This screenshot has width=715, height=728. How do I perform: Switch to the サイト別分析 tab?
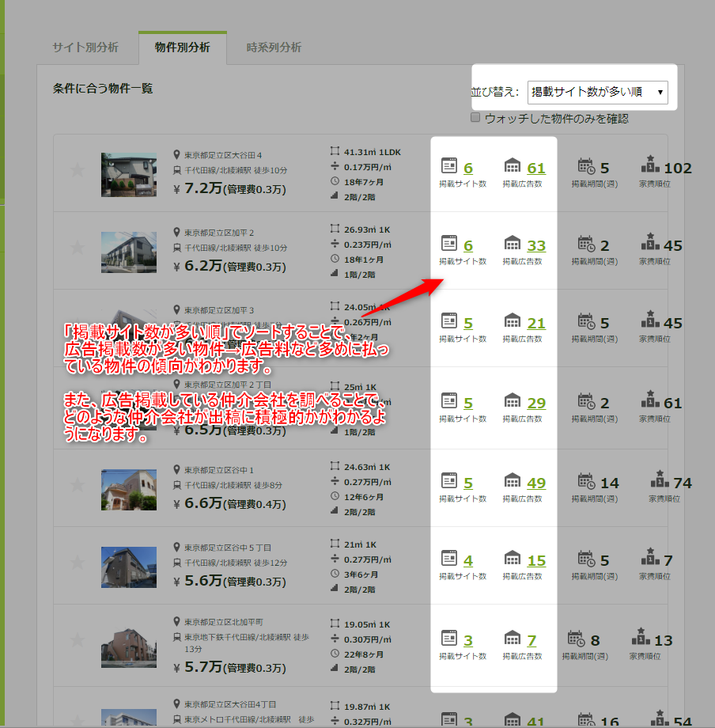pos(85,47)
